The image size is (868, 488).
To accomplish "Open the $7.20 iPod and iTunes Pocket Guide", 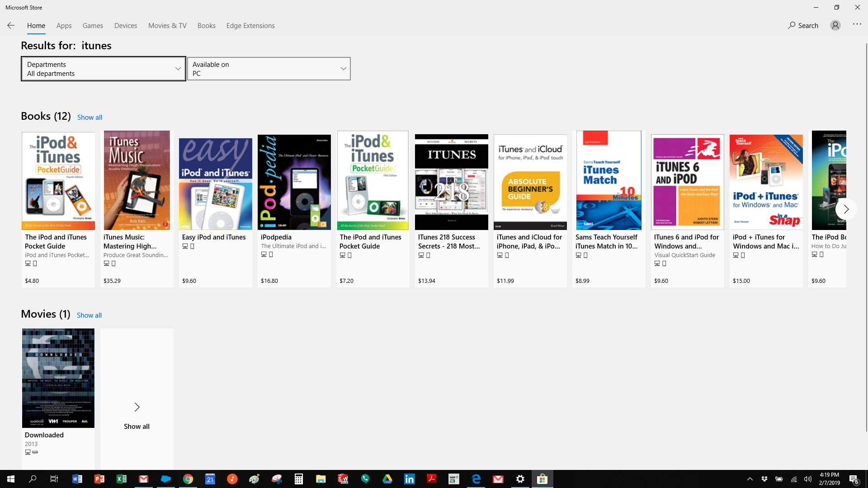I will coord(373,209).
